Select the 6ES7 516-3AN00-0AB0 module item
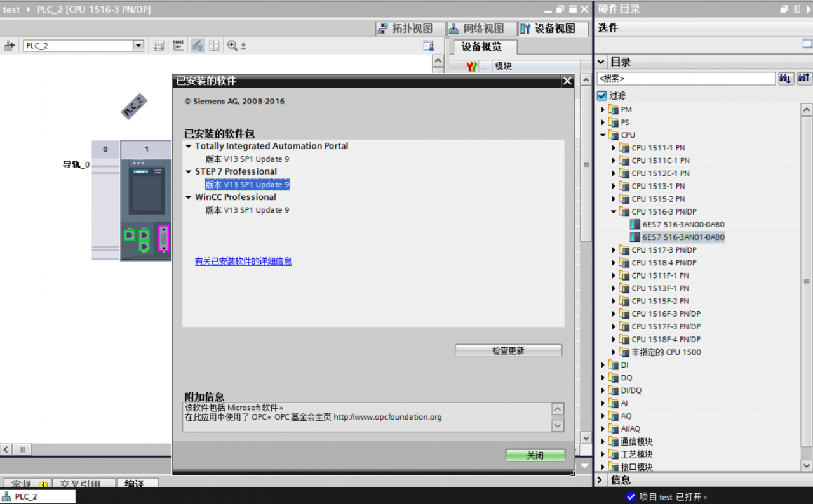813x504 pixels. 683,224
